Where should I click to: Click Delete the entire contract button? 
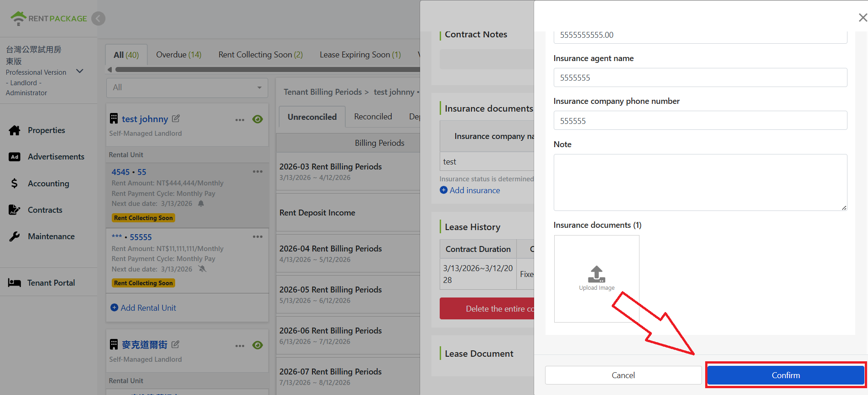[487, 309]
